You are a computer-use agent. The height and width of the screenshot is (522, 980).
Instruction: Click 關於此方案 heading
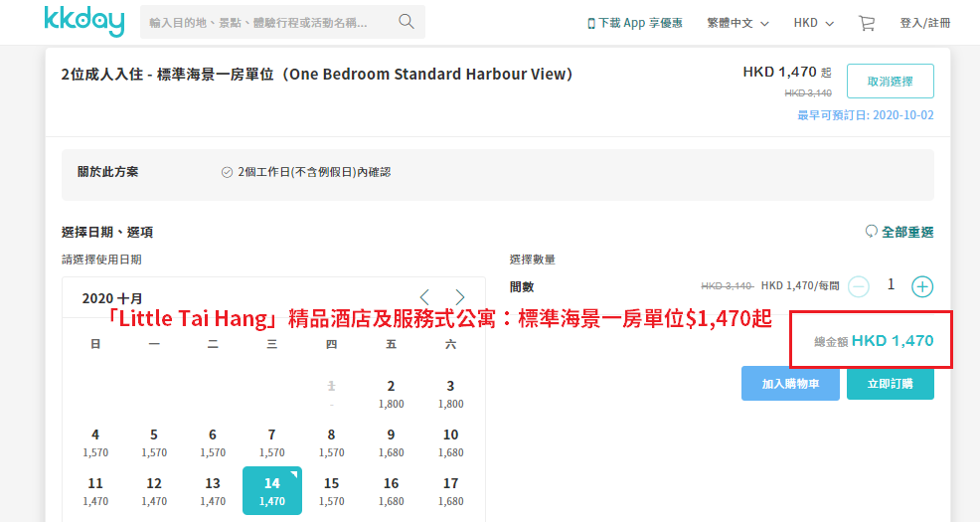coord(107,172)
